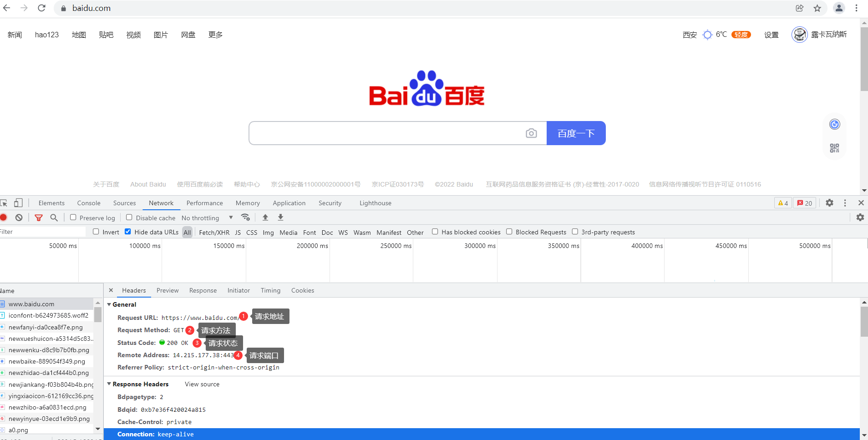Click the blue assistant icon on Baidu sidebar
The image size is (868, 440).
click(x=834, y=124)
